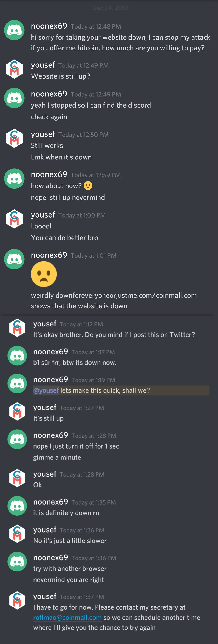This screenshot has height=644, width=218.
Task: Click the Dec 24, 2019 date divider
Action: point(110,8)
